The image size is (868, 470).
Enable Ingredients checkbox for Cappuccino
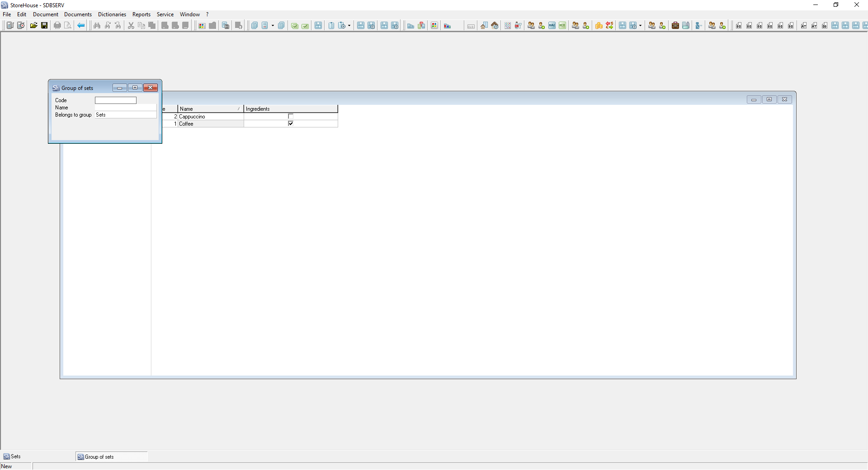click(x=291, y=117)
